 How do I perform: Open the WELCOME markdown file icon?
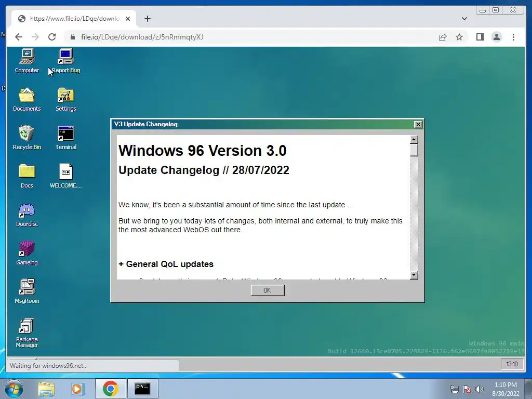(66, 176)
